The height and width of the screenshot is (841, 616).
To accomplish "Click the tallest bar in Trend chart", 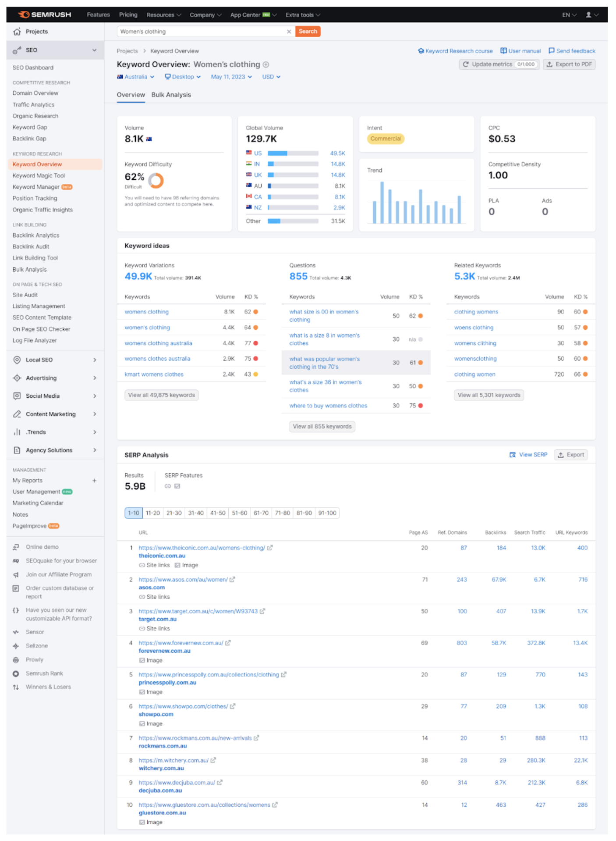I will click(x=382, y=203).
